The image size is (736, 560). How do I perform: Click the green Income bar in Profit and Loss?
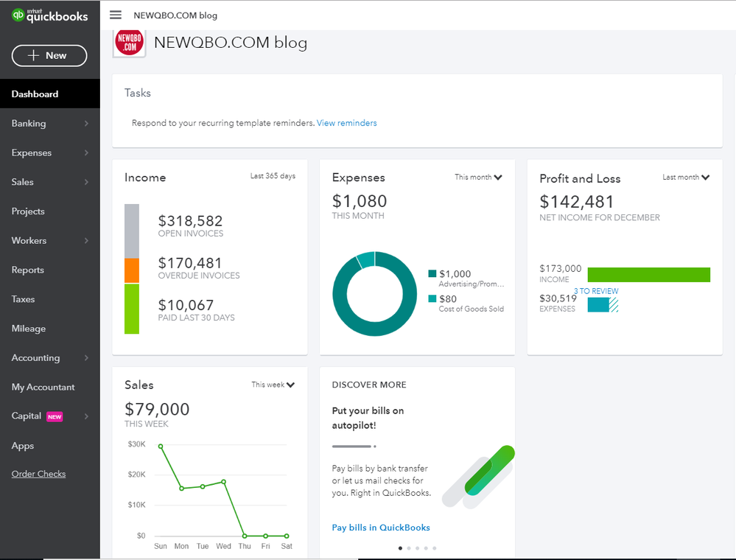(648, 275)
